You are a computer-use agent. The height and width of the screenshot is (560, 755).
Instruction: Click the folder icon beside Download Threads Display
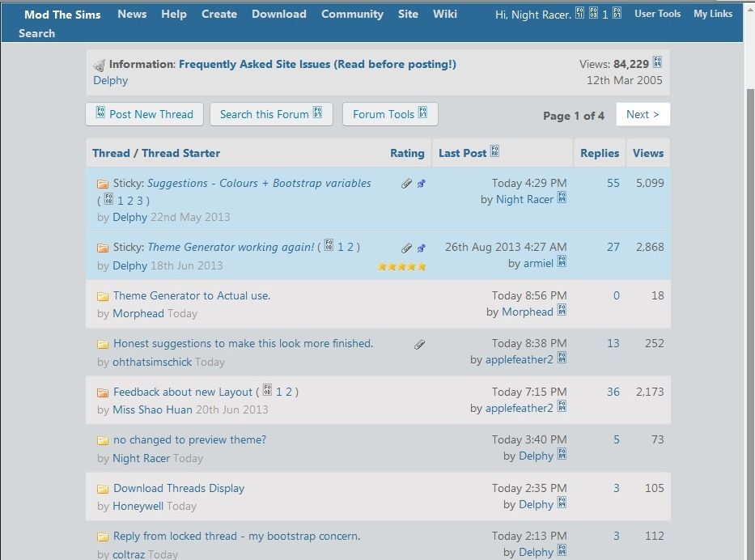103,488
